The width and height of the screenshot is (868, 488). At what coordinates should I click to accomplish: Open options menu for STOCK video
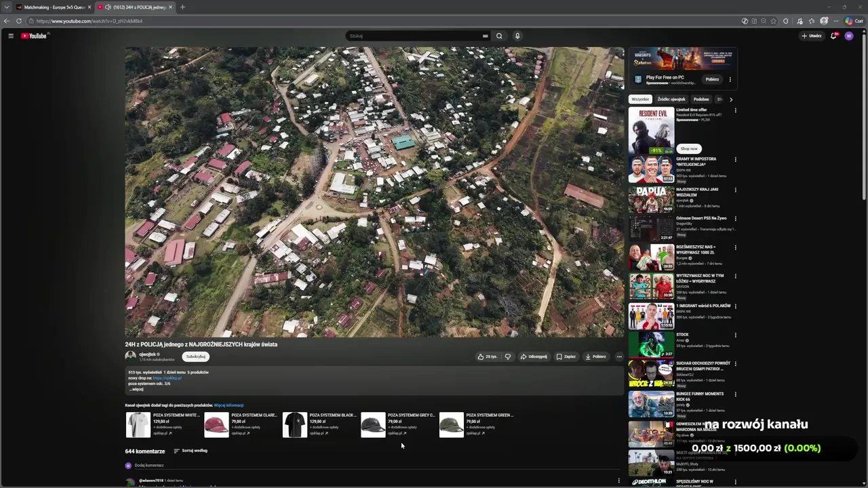(x=735, y=335)
